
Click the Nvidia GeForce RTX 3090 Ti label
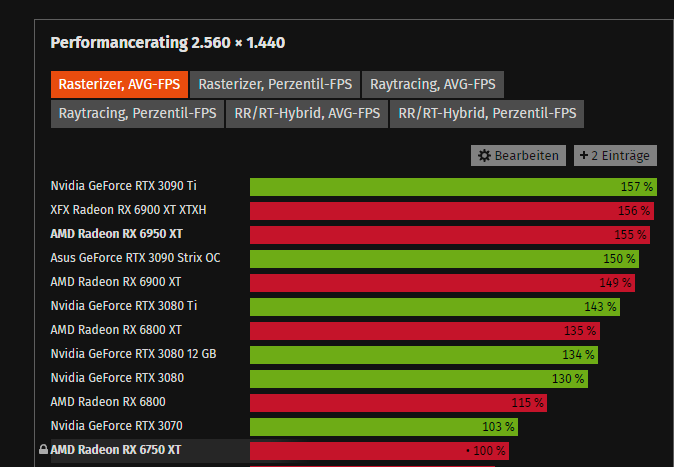[123, 186]
